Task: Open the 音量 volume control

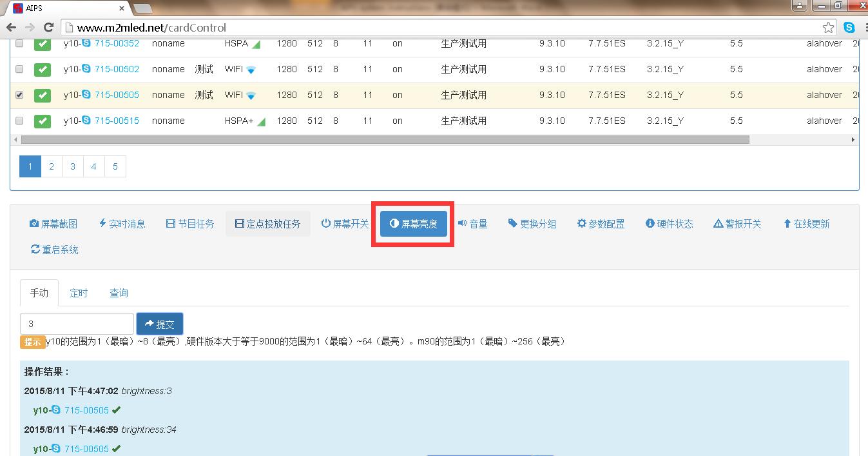Action: (472, 224)
